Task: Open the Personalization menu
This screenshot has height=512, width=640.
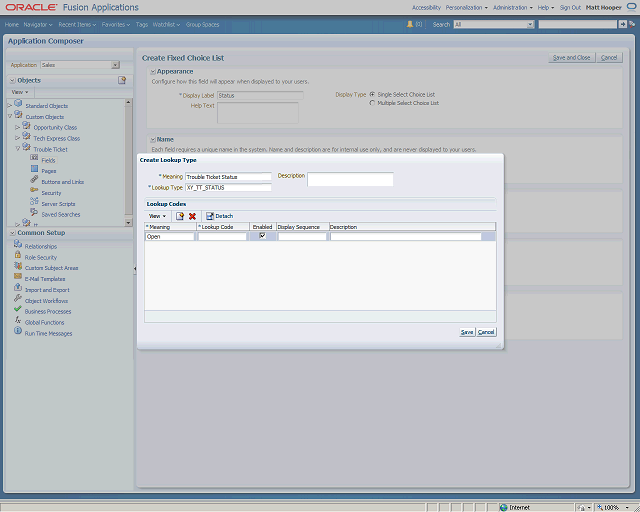Action: click(467, 7)
